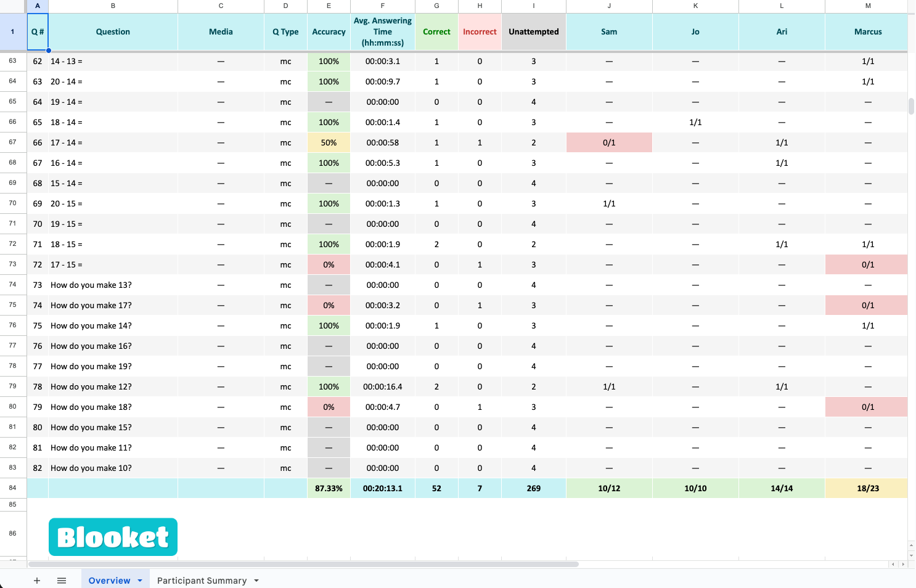Open the Overview tab dropdown arrow
916x588 pixels.
(x=140, y=581)
